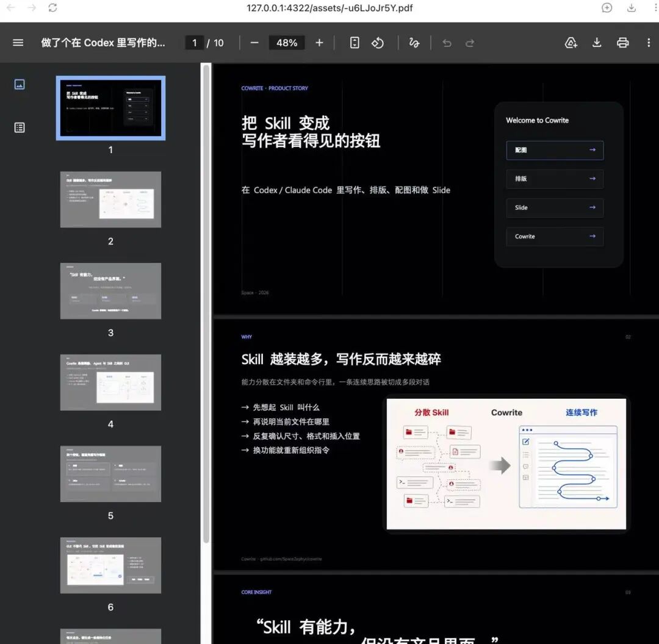Click the 'WHY' section label
The width and height of the screenshot is (659, 644).
click(x=247, y=337)
